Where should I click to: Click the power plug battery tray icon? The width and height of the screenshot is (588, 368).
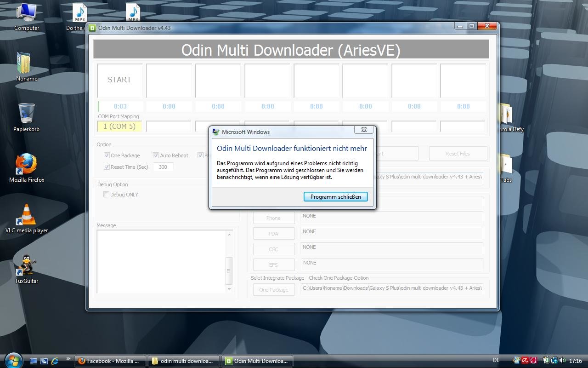(x=546, y=361)
